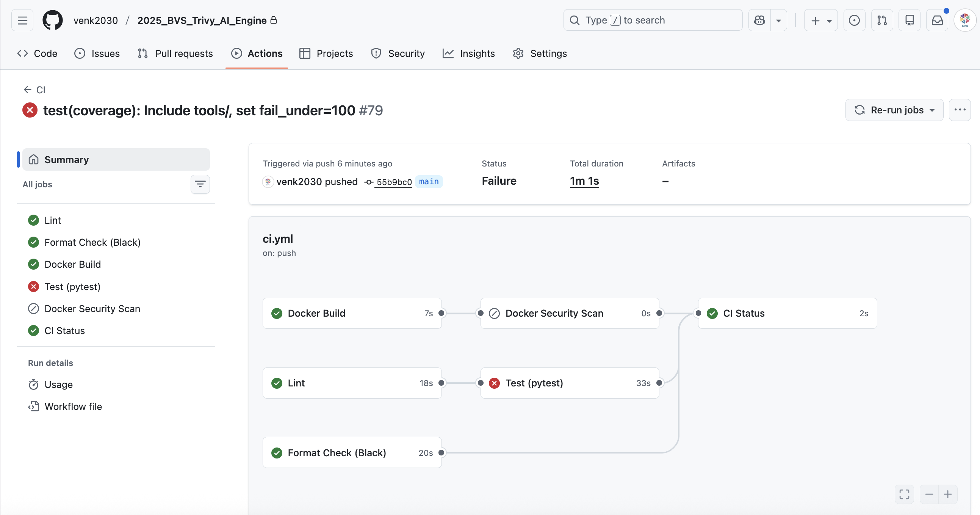Open the failed Test (pytest) job in sidebar
980x515 pixels.
click(x=72, y=287)
